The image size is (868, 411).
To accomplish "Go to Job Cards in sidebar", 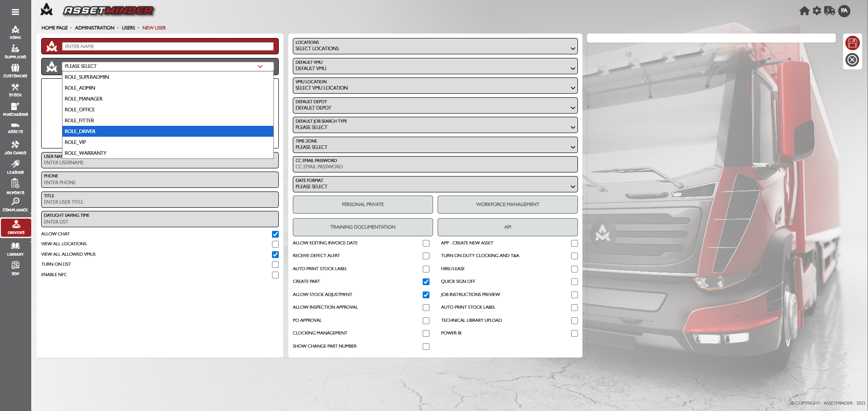I will 15,148.
